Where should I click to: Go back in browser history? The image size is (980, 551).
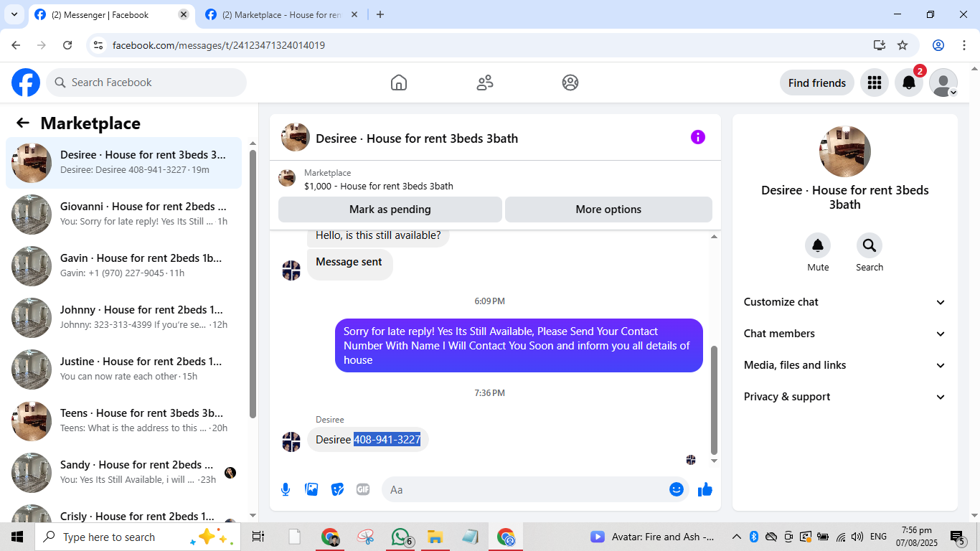click(x=16, y=45)
